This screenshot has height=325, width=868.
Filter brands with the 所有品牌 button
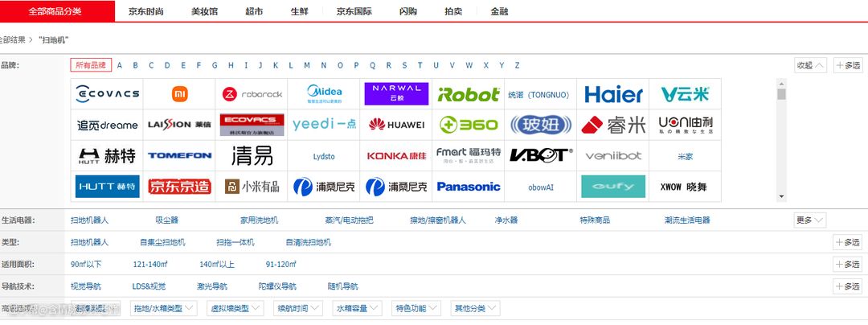pyautogui.click(x=91, y=65)
